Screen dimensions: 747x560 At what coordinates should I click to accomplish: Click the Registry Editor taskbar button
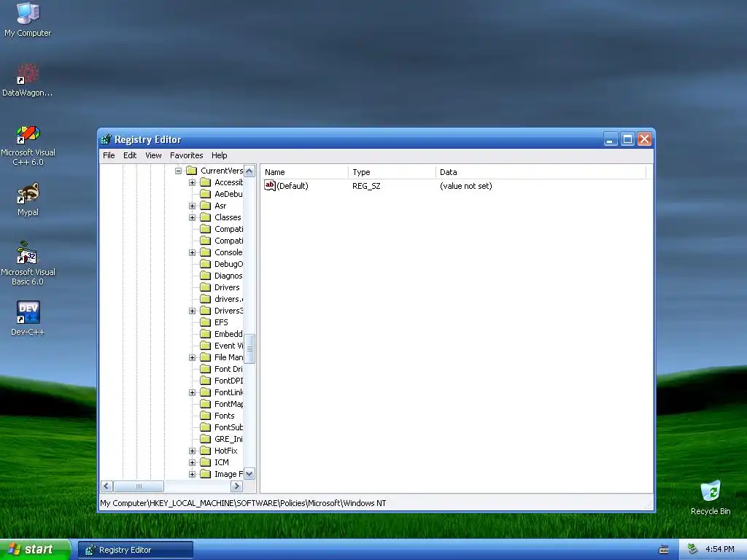pyautogui.click(x=136, y=550)
